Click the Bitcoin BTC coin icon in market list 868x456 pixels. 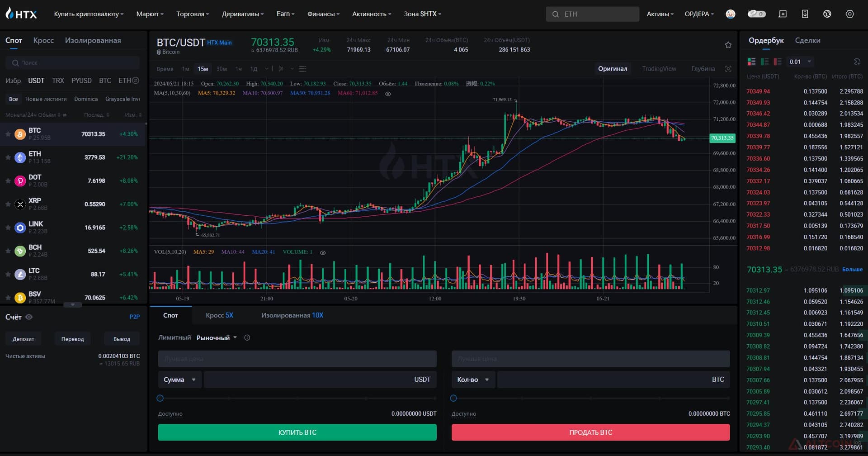tap(20, 134)
